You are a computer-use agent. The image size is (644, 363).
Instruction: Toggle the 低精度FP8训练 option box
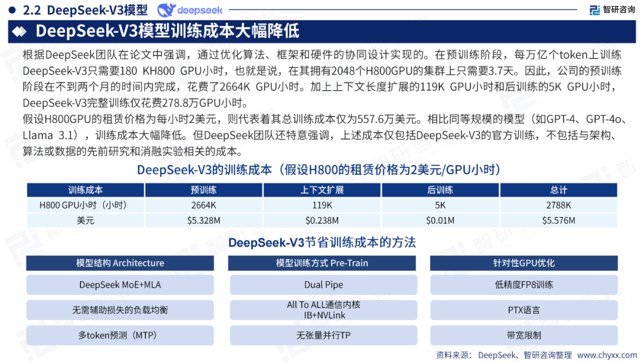523,285
